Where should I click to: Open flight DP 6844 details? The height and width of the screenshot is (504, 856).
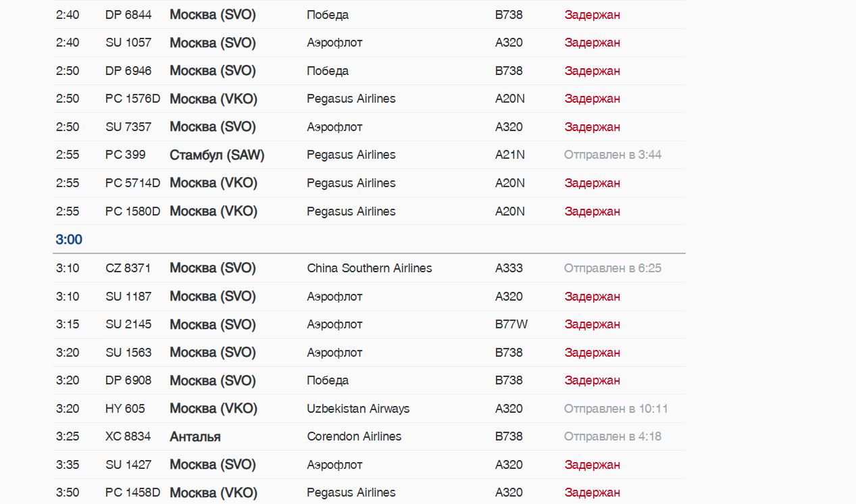coord(128,15)
